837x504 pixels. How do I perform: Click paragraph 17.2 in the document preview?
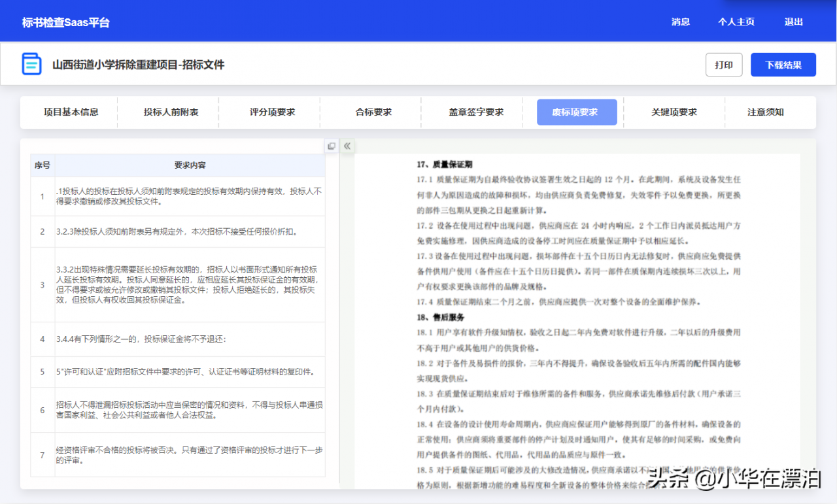pos(579,233)
